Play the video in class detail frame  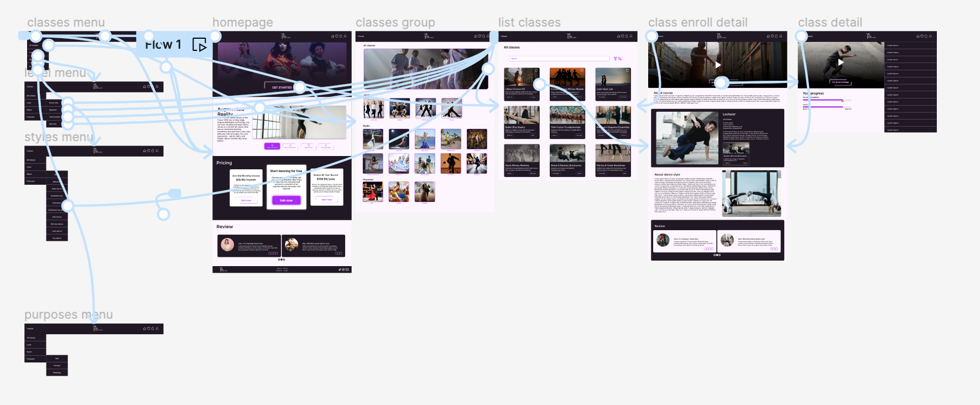[841, 63]
